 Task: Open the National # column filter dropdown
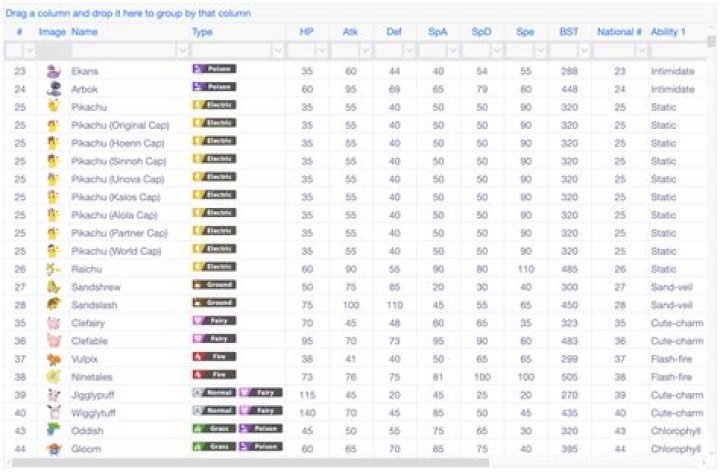point(641,50)
